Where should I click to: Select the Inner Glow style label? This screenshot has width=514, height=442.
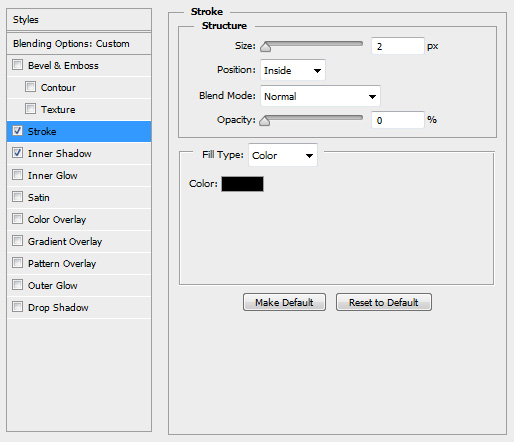[x=53, y=176]
